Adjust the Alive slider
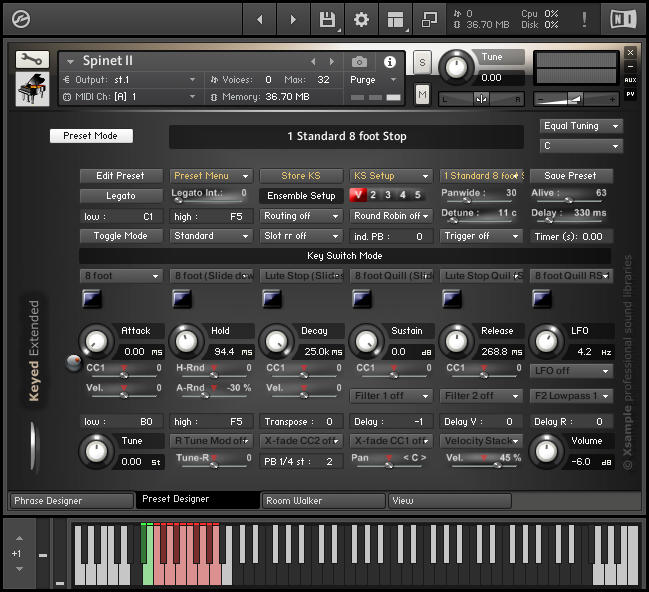 pos(569,201)
